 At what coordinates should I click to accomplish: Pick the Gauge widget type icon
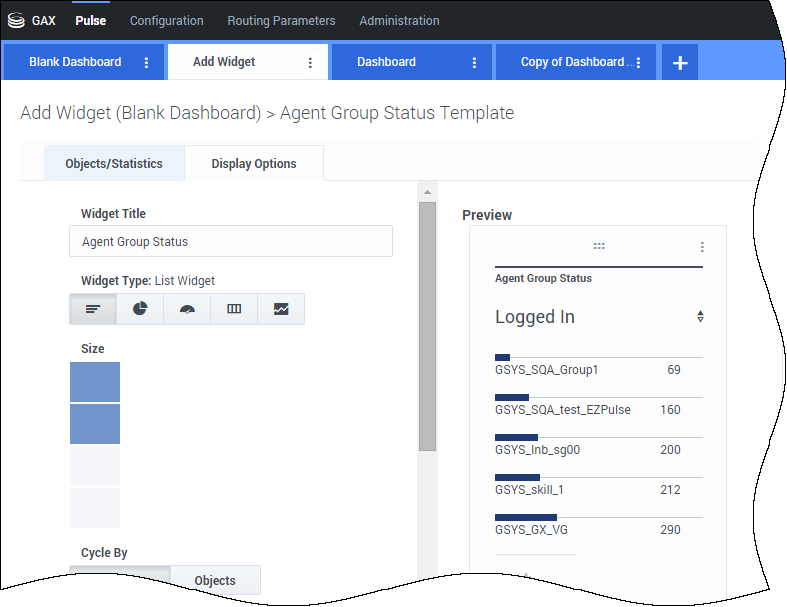pyautogui.click(x=187, y=309)
